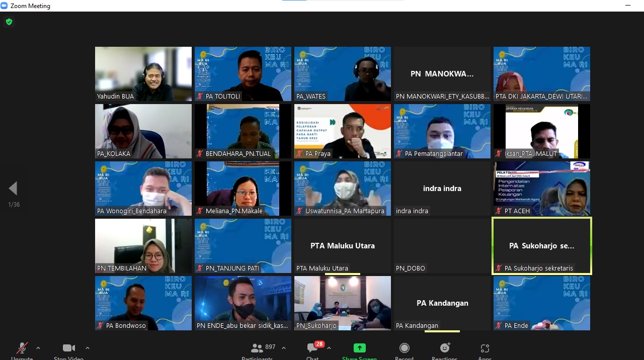644x360 pixels.
Task: Minimize the Zoom Meeting window
Action: click(627, 6)
